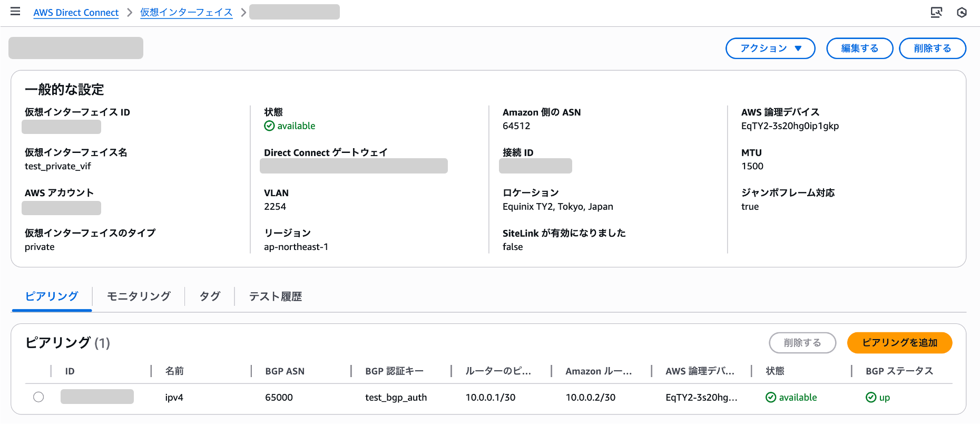Open the テスト履歴 tab
Screen dimensions: 980x424
pyautogui.click(x=276, y=296)
